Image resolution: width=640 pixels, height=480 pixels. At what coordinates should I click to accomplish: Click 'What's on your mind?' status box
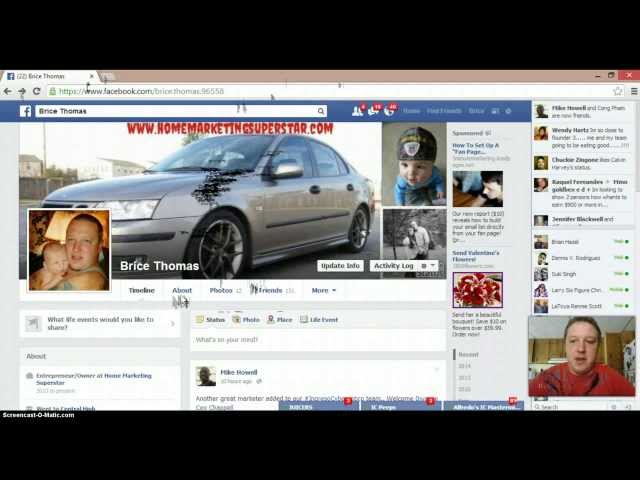click(318, 340)
